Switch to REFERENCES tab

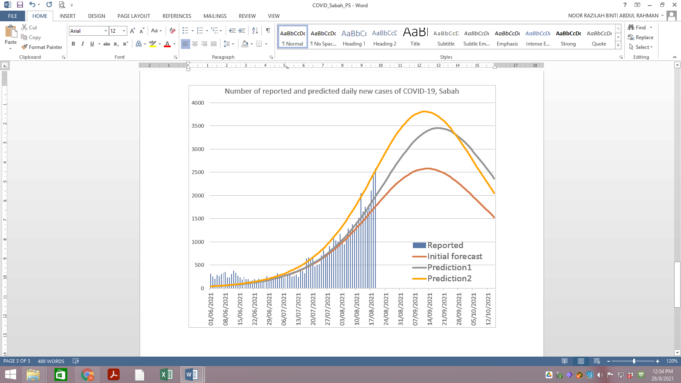tap(177, 16)
